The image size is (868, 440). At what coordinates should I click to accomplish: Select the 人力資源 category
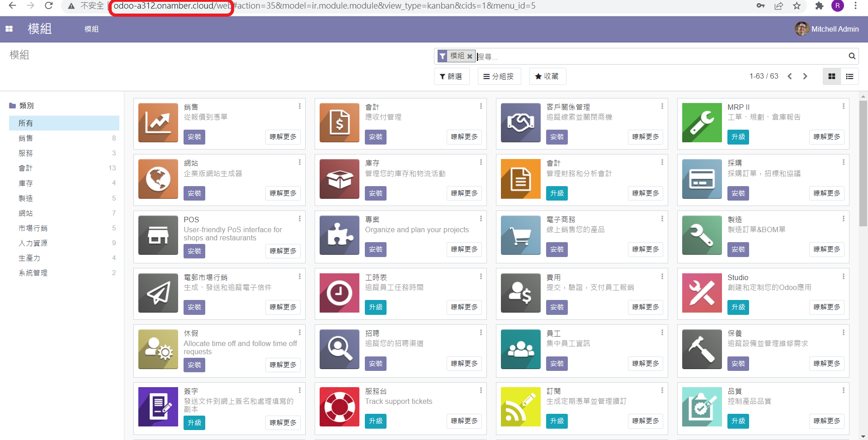[x=64, y=243]
